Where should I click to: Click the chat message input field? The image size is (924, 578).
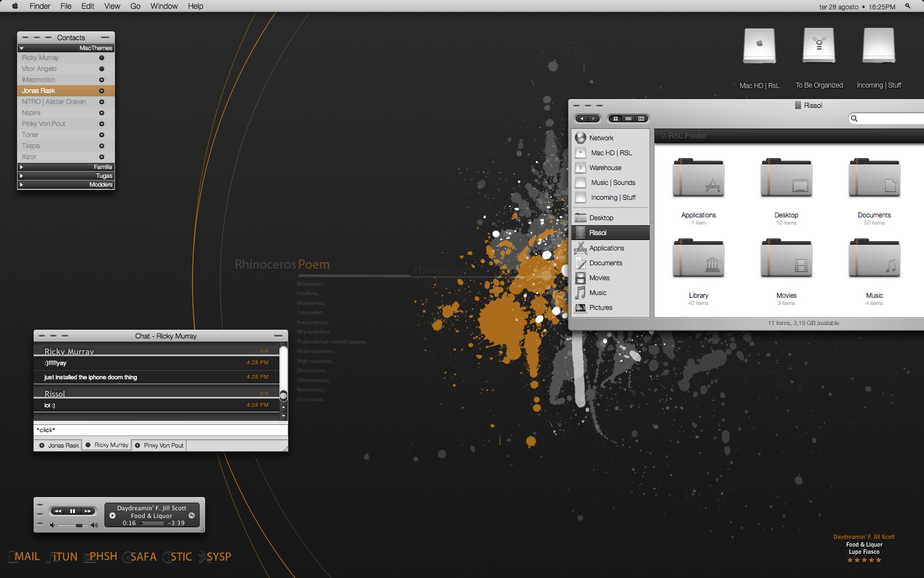161,430
